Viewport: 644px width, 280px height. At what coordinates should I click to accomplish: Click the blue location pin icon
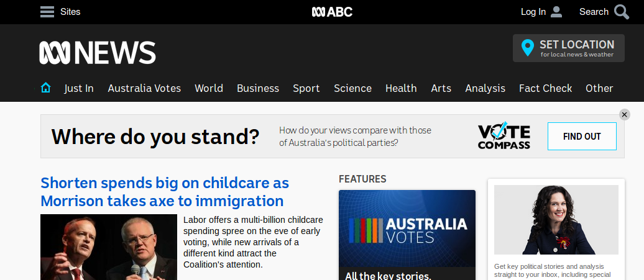527,48
